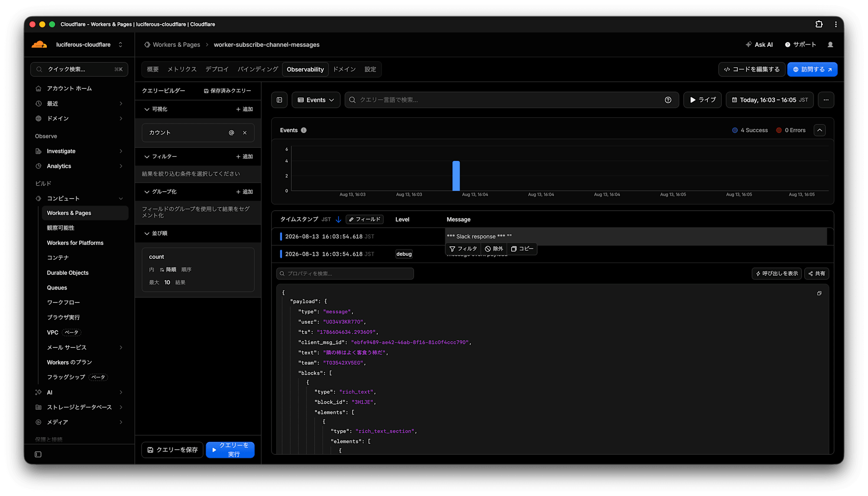Screen dimensions: 868x496
Task: Expand ストレージとデータベース section
Action: 121,407
